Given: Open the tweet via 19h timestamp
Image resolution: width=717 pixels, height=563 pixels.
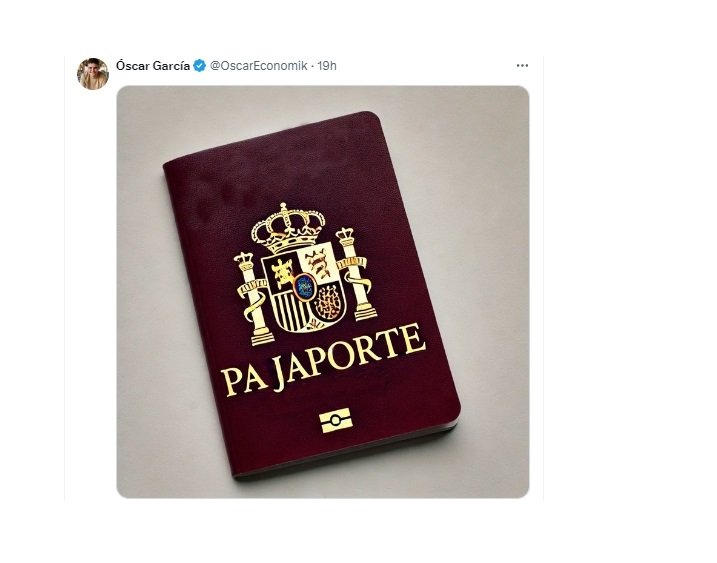Looking at the screenshot, I should pyautogui.click(x=327, y=66).
